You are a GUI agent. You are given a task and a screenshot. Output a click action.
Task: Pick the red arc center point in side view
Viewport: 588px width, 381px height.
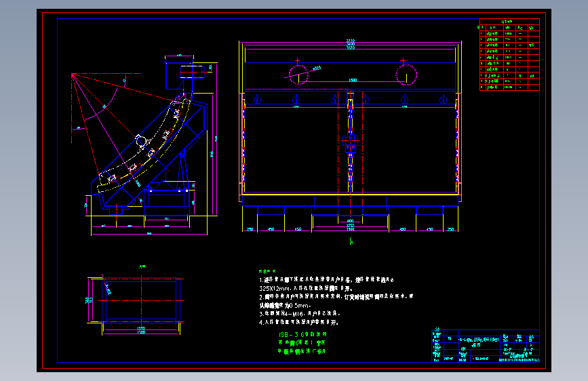[72, 74]
